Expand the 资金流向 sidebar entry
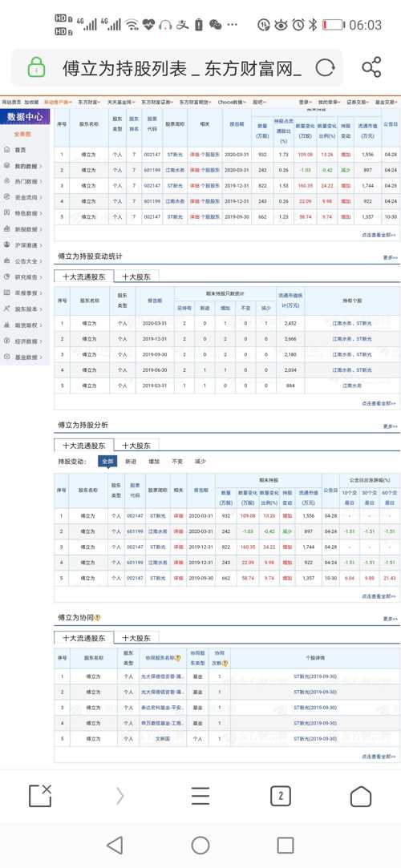The image size is (401, 868). [x=23, y=197]
